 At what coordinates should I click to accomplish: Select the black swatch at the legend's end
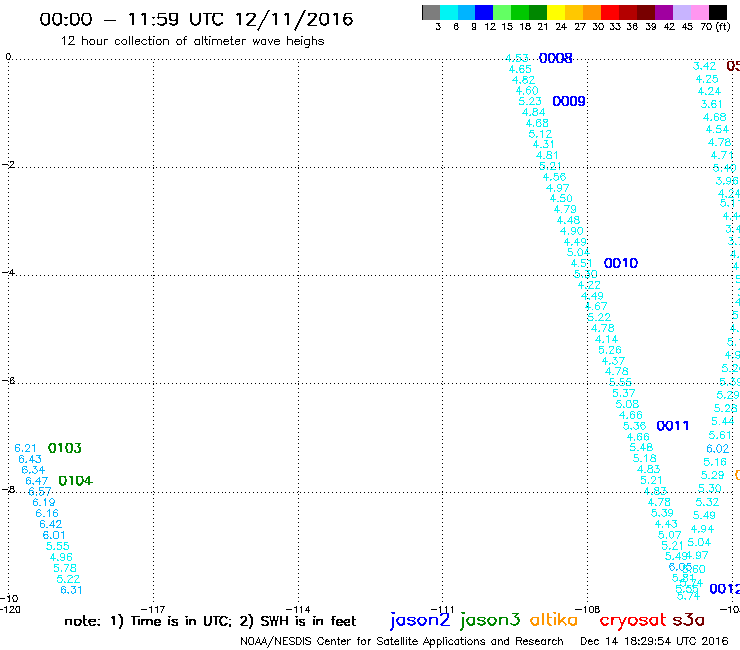point(718,12)
